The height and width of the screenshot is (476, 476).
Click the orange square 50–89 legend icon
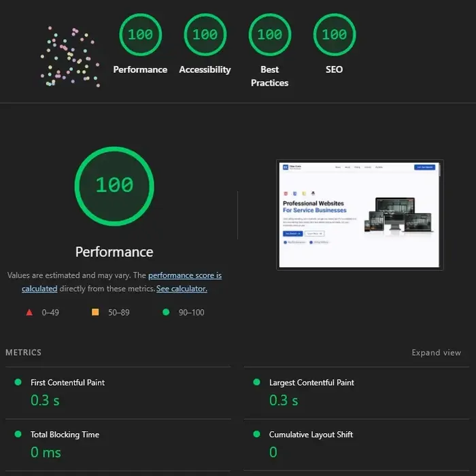point(95,313)
